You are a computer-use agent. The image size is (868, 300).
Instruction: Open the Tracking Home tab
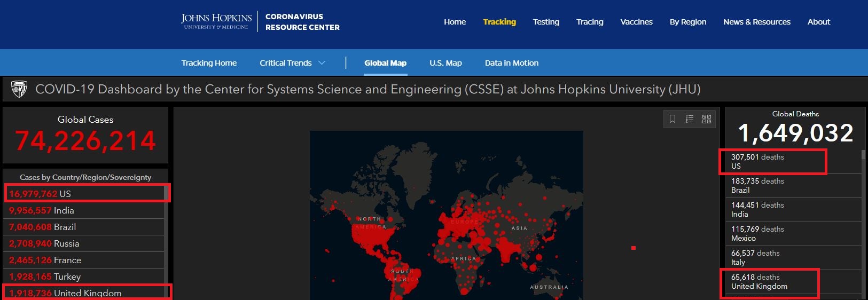pos(209,63)
